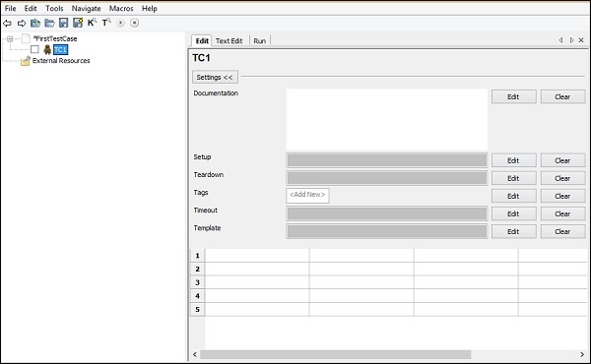Click the right tab-scroll arrow
The width and height of the screenshot is (591, 364).
tap(571, 40)
